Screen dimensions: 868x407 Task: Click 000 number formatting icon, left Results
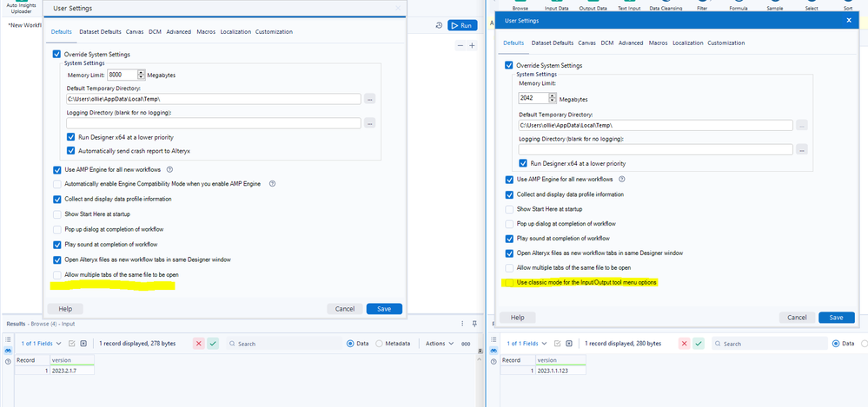coord(466,344)
